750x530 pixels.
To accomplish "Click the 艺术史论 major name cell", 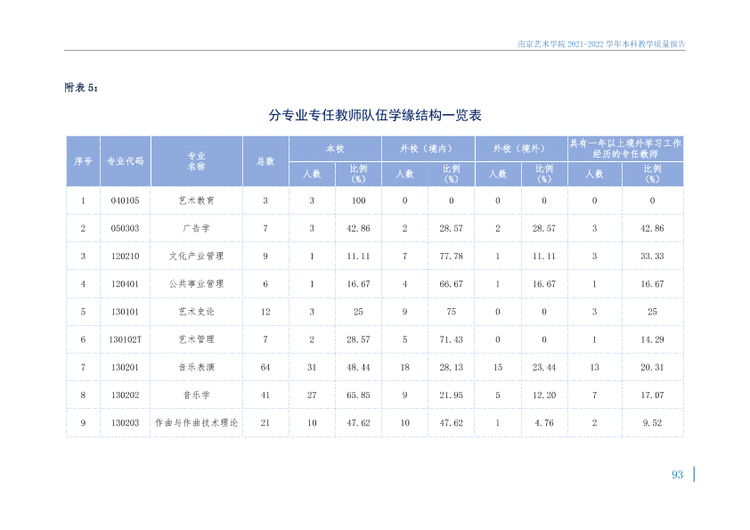I will tap(197, 311).
